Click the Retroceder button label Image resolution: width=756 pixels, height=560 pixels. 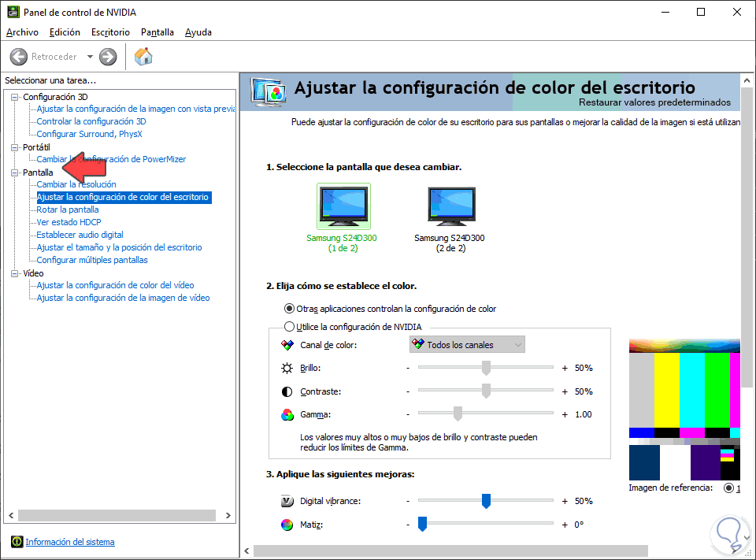pyautogui.click(x=54, y=57)
